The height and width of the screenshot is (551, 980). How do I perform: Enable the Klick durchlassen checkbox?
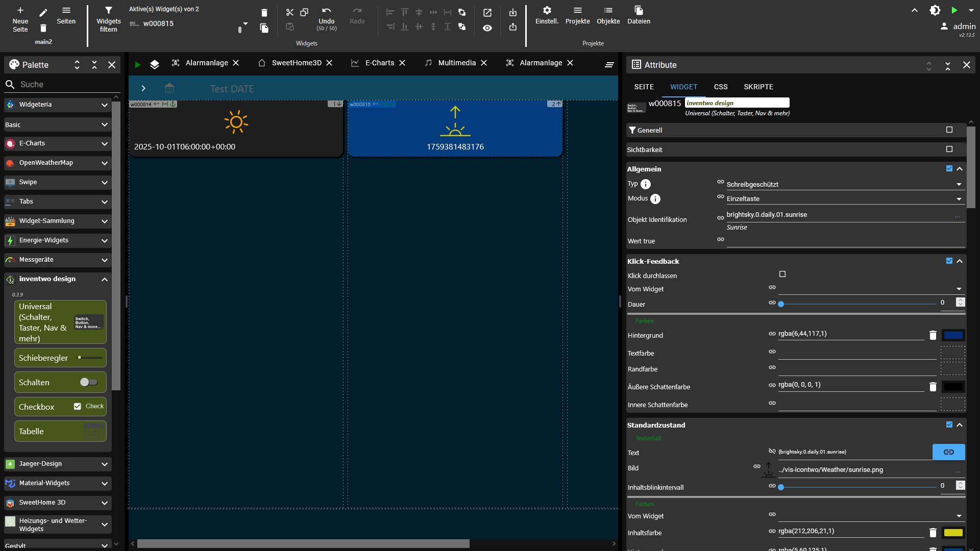pos(782,274)
